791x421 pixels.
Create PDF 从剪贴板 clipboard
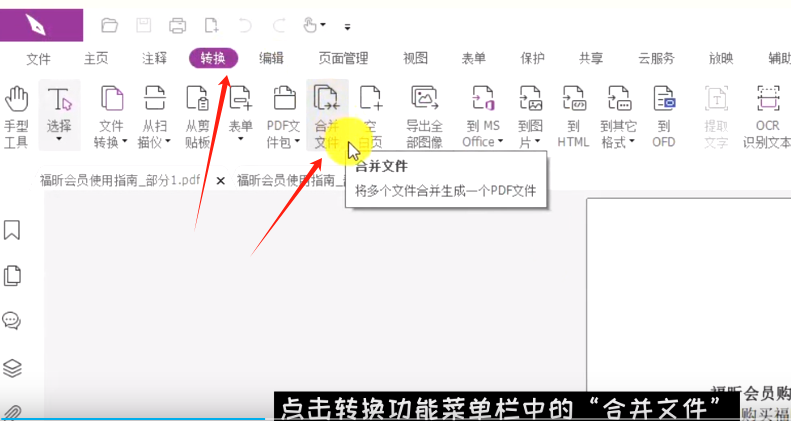tap(197, 116)
